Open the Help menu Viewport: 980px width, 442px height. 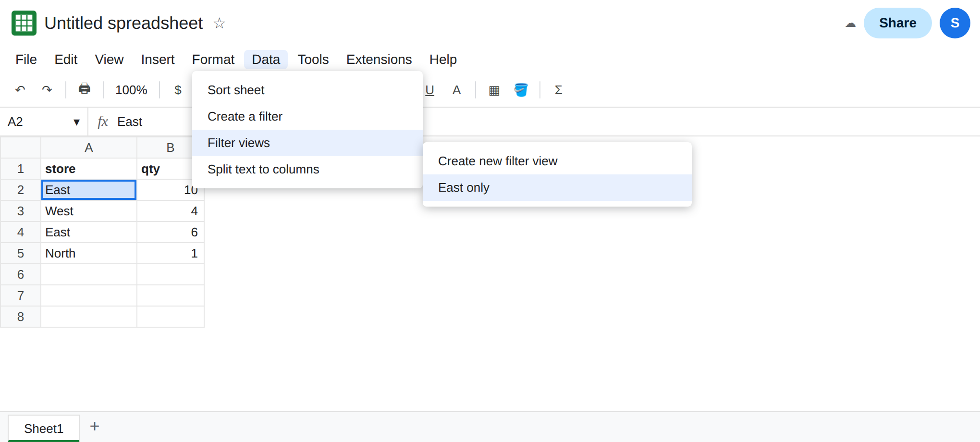coord(443,60)
